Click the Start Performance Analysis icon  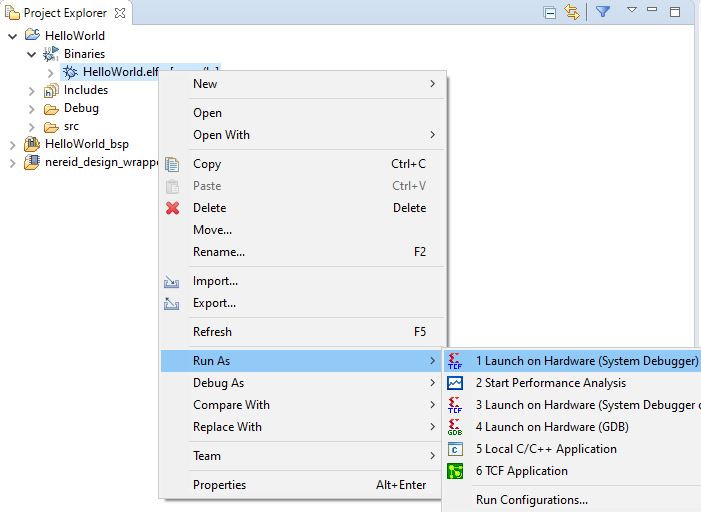[x=456, y=383]
